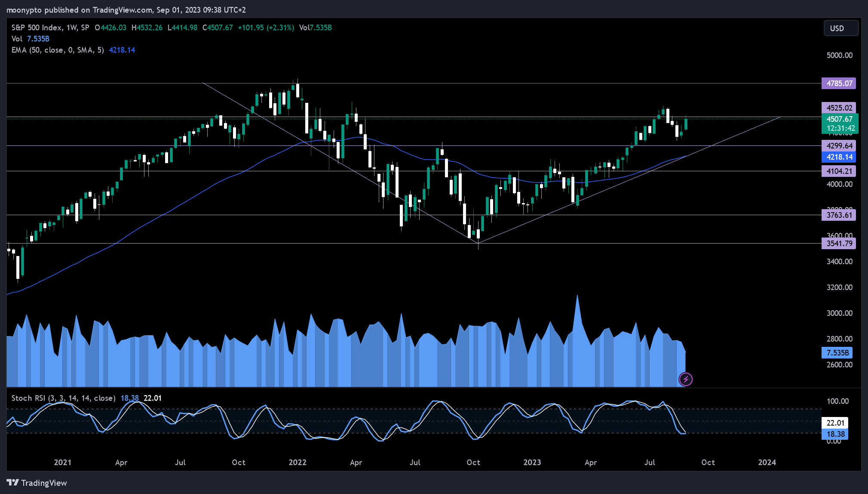Screen dimensions: 868x494
Task: Select the Vol indicator legend
Action: pyautogui.click(x=31, y=39)
